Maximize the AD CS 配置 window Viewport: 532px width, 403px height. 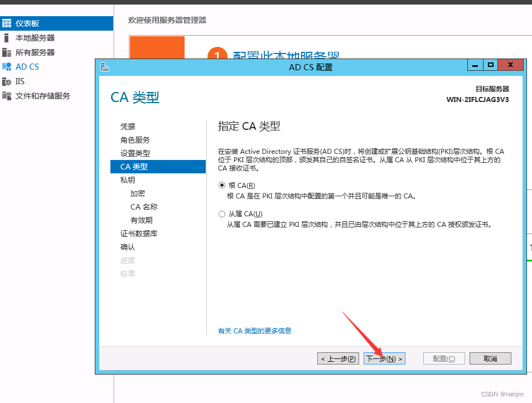coord(490,65)
